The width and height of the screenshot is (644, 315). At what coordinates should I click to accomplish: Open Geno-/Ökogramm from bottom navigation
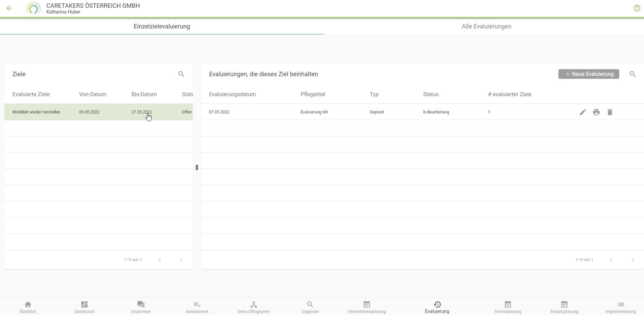pos(253,307)
